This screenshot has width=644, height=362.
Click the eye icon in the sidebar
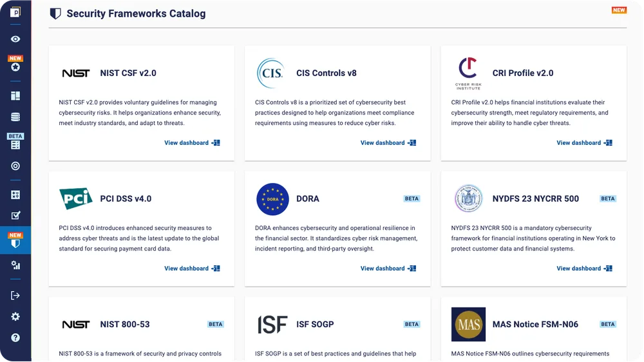pos(15,39)
